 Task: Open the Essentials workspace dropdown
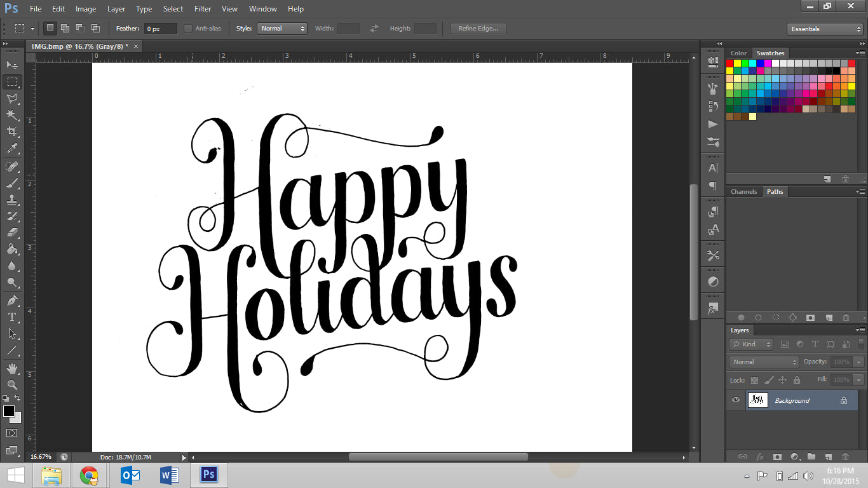click(824, 29)
